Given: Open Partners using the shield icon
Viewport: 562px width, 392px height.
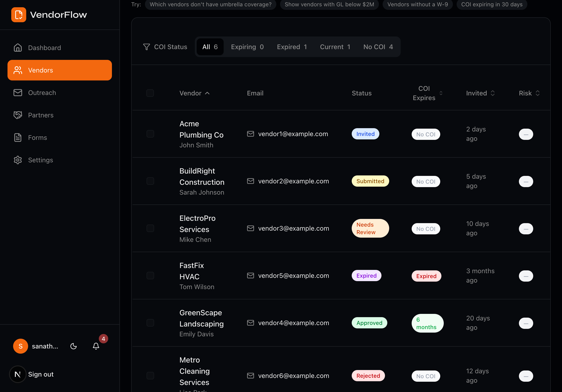Looking at the screenshot, I should pyautogui.click(x=18, y=115).
